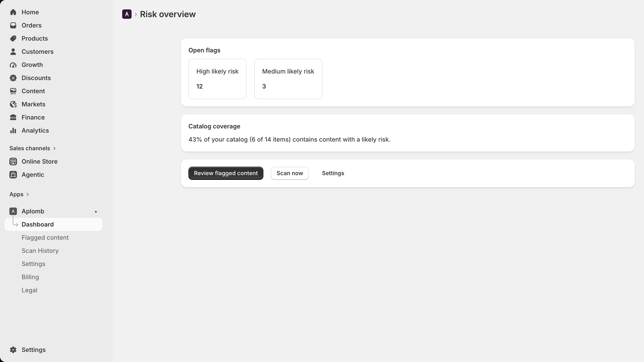
Task: Click the Customers person icon
Action: (x=13, y=51)
